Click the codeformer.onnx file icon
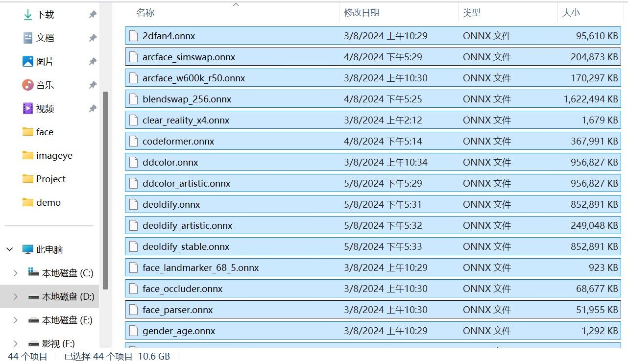This screenshot has width=628, height=364. (x=133, y=141)
